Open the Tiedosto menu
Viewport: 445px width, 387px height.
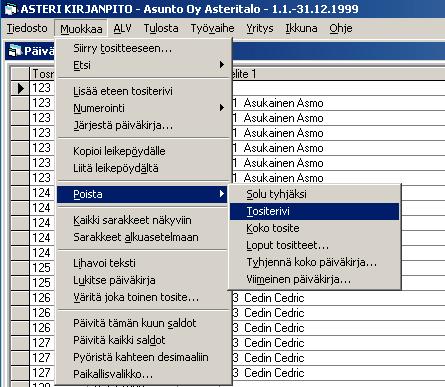tap(27, 28)
